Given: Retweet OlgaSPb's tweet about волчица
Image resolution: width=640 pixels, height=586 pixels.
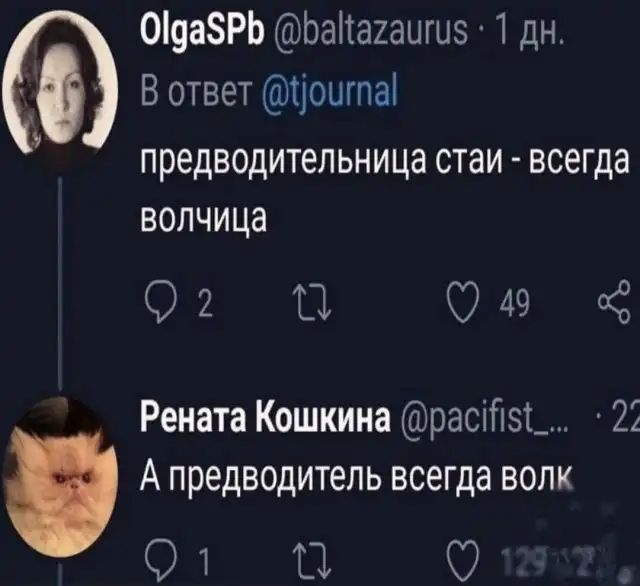Looking at the screenshot, I should [x=313, y=304].
